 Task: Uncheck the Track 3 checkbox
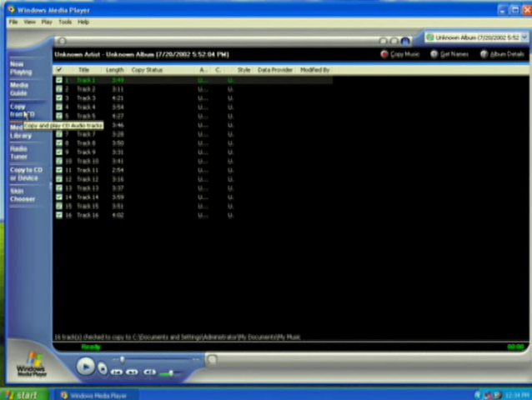(x=59, y=98)
